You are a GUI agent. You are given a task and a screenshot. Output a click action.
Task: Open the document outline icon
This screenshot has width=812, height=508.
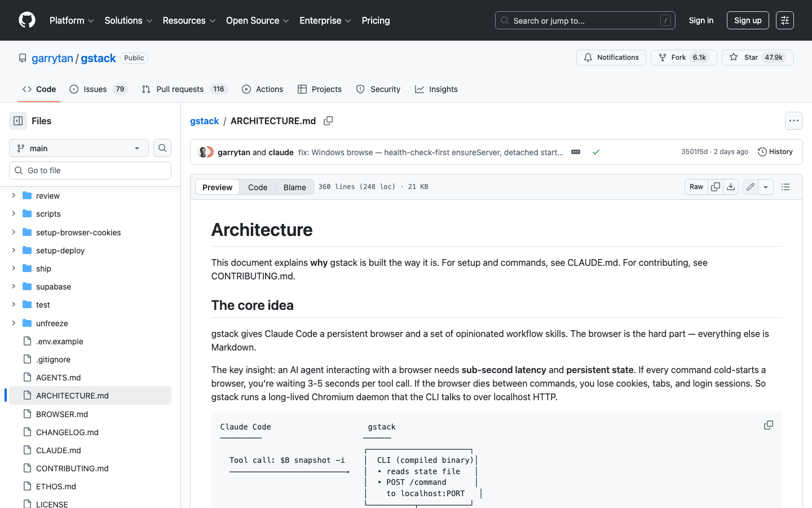pyautogui.click(x=785, y=187)
